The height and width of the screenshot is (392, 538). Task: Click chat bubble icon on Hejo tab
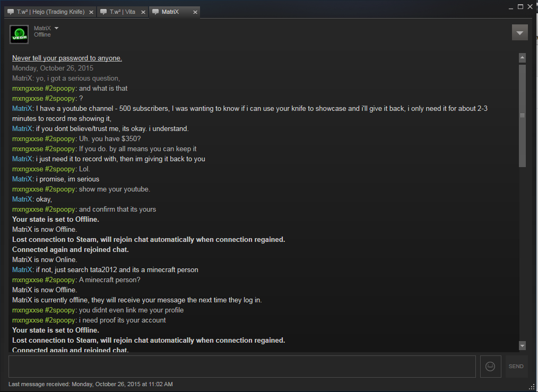(x=11, y=12)
